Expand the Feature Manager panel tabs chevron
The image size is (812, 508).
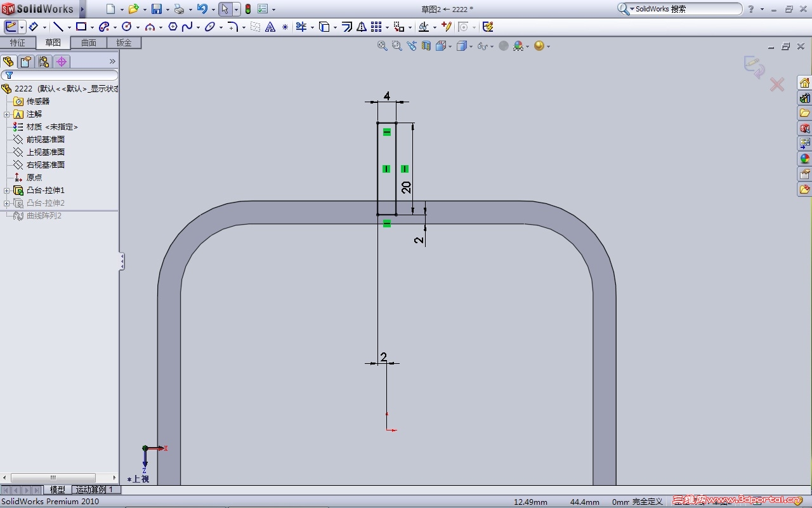click(x=113, y=62)
